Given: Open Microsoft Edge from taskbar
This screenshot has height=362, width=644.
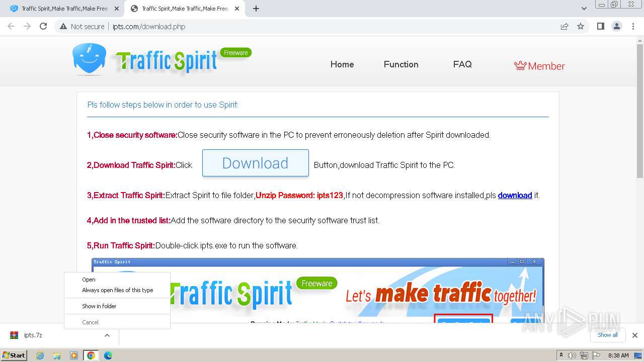Looking at the screenshot, I should [108, 355].
